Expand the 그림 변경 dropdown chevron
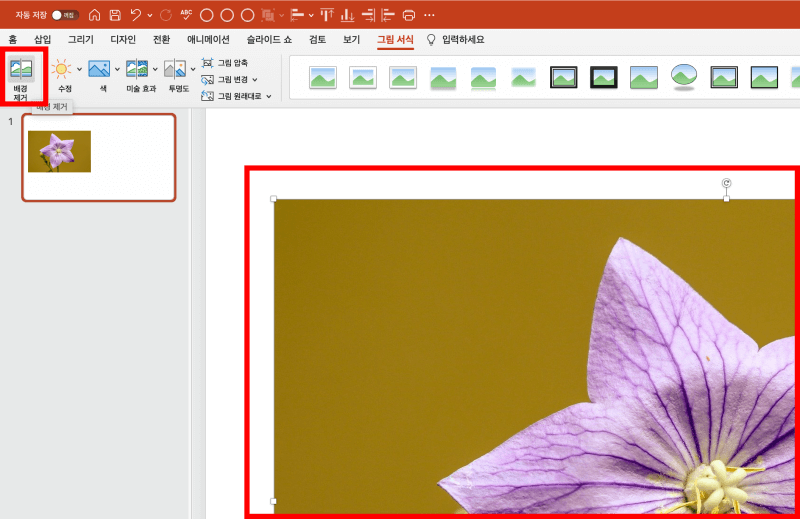Screen dimensions: 800x519 point(255,80)
